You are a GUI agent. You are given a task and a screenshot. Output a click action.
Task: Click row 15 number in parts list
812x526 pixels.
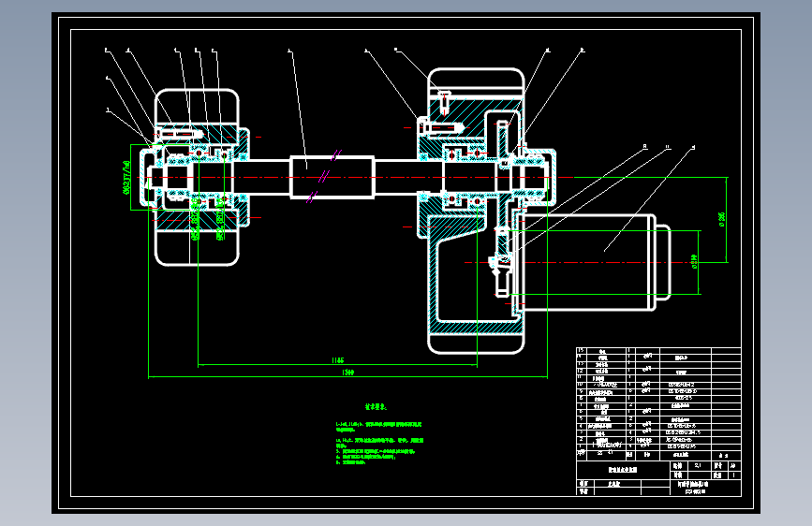(581, 350)
